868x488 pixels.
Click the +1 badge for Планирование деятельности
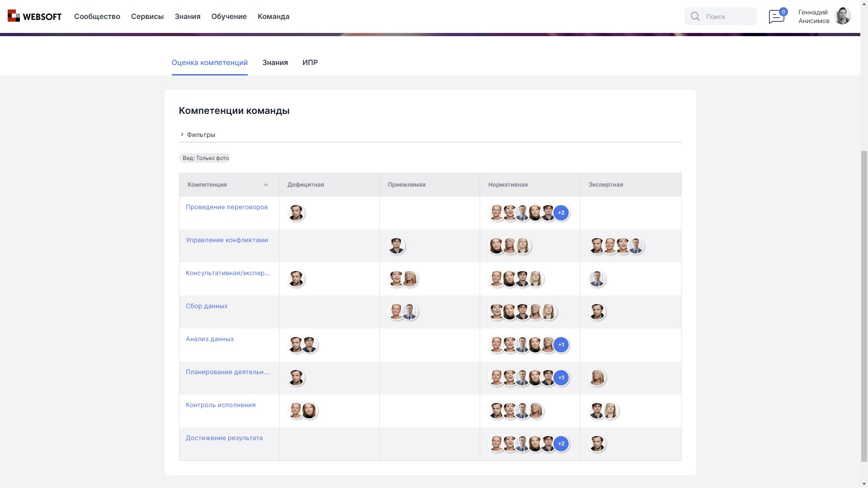click(561, 377)
